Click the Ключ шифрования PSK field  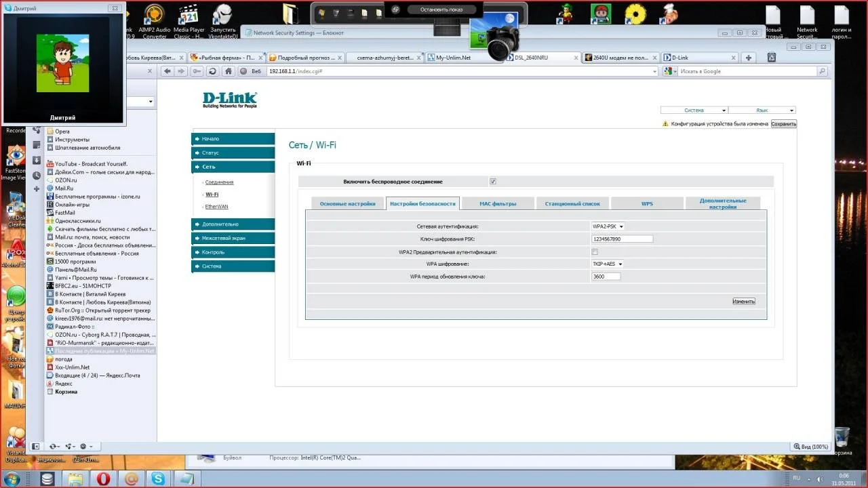(622, 239)
